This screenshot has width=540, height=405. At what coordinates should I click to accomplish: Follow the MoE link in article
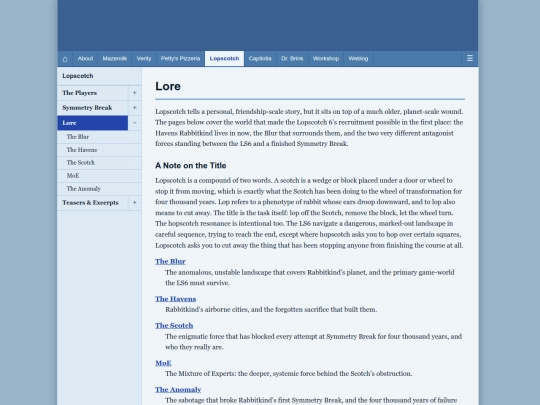163,363
